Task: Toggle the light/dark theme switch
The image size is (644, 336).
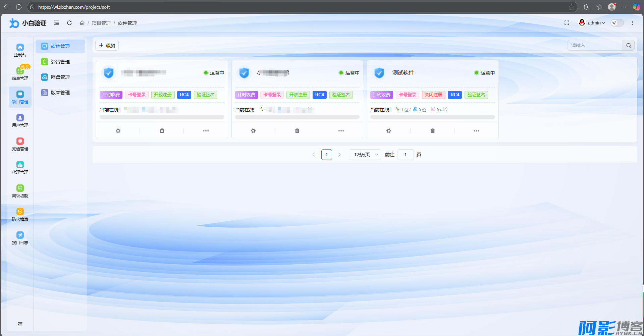Action: tap(617, 23)
